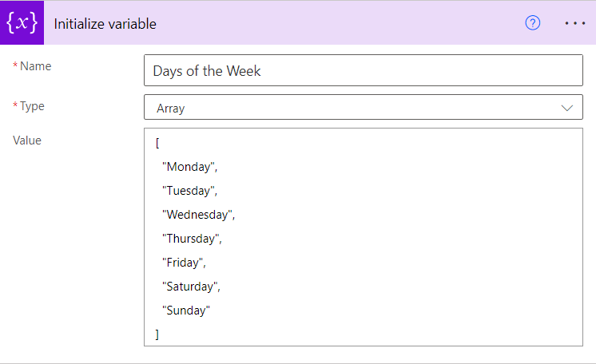Image resolution: width=596 pixels, height=364 pixels.
Task: Set cursor on the "Friday" entry
Action: point(184,263)
